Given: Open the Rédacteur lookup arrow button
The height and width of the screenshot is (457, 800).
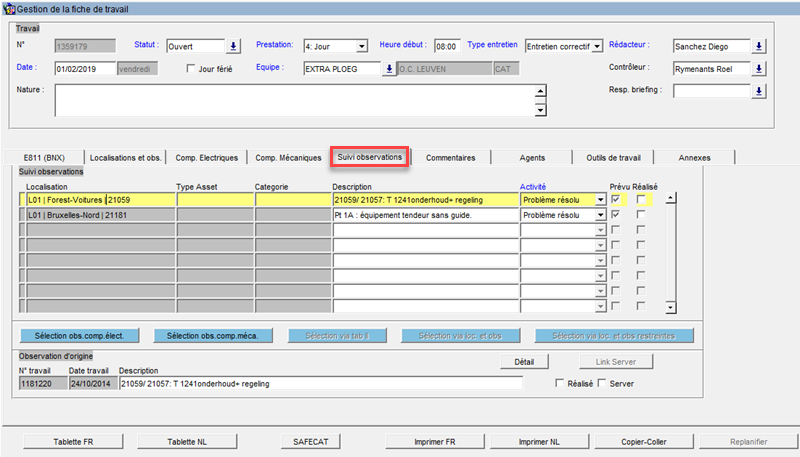Looking at the screenshot, I should coord(759,46).
